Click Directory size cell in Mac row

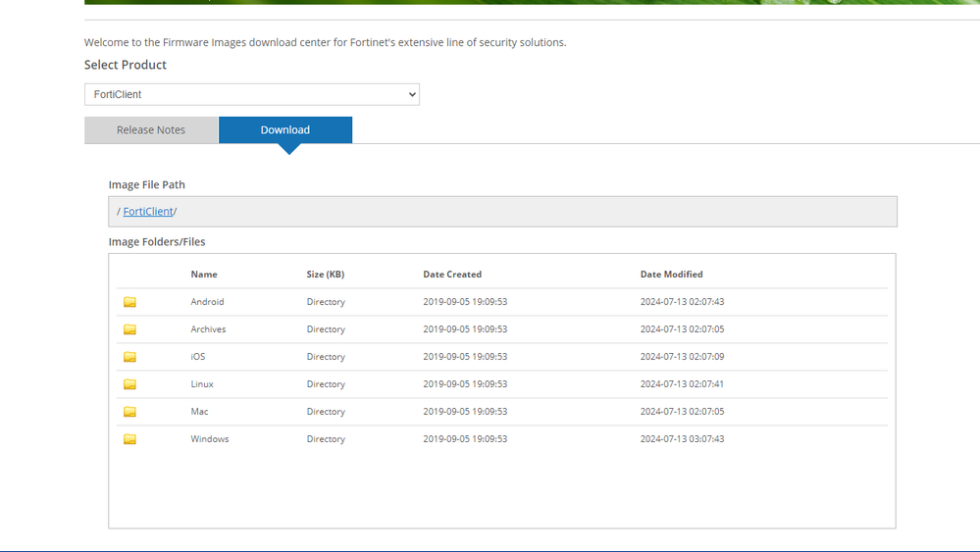click(326, 412)
